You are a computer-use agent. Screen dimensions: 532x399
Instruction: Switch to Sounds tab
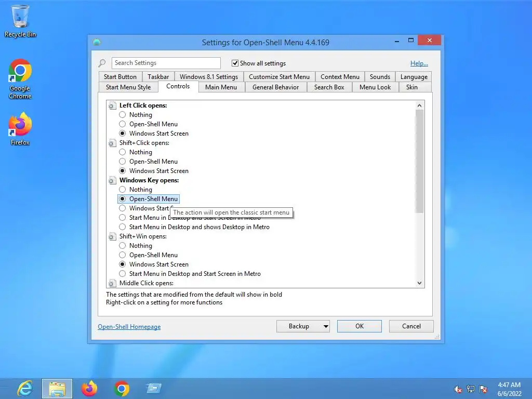[380, 77]
